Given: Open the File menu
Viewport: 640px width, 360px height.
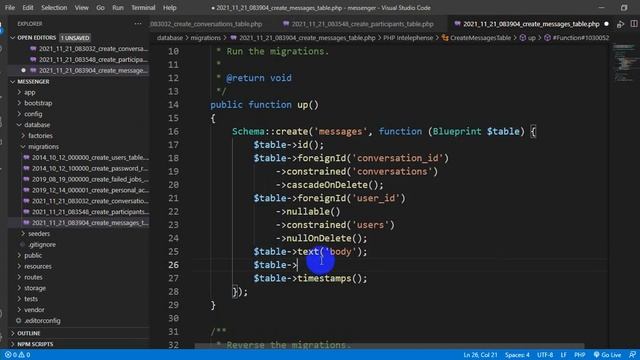Looking at the screenshot, I should pos(10,7).
